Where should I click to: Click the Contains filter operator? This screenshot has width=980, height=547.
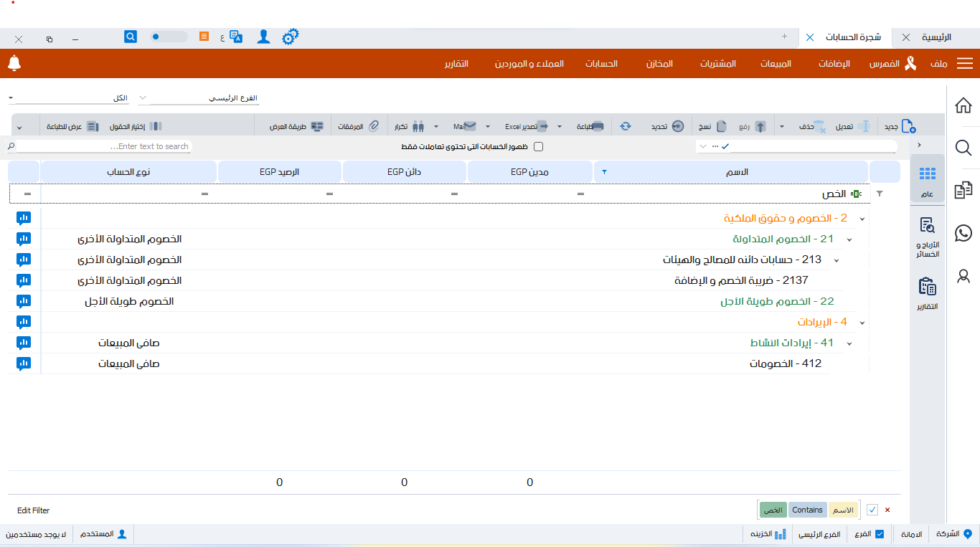tap(807, 510)
